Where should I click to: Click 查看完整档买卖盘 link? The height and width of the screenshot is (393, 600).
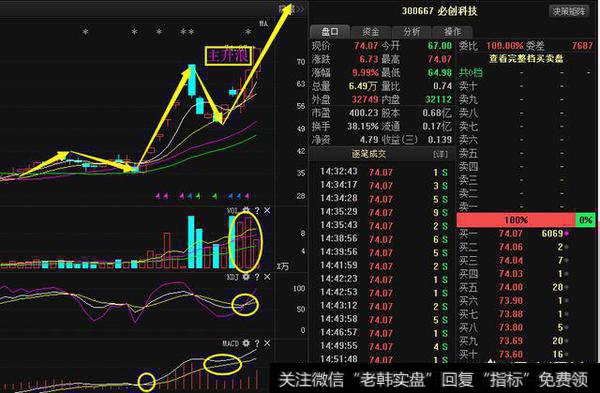526,59
